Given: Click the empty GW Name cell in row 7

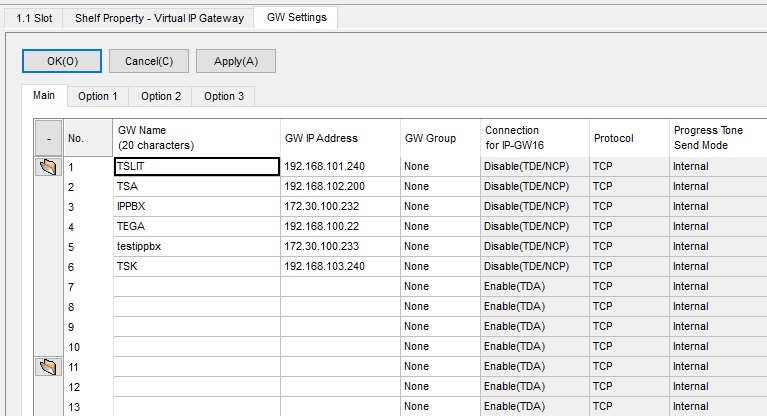Looking at the screenshot, I should (x=197, y=286).
